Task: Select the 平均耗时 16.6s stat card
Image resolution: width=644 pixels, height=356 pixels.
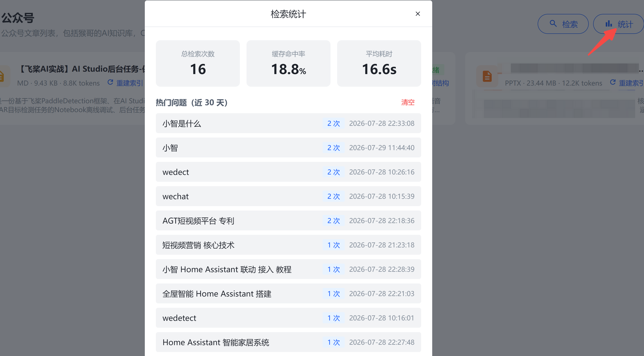Action: pos(379,63)
